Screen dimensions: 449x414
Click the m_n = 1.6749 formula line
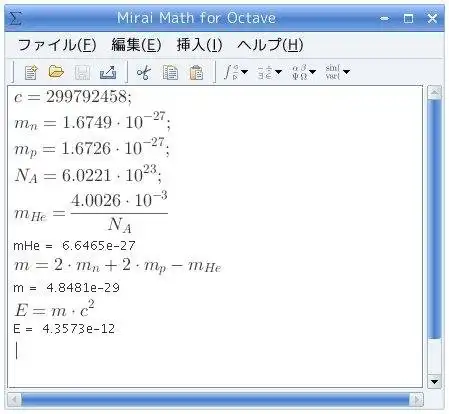[92, 122]
